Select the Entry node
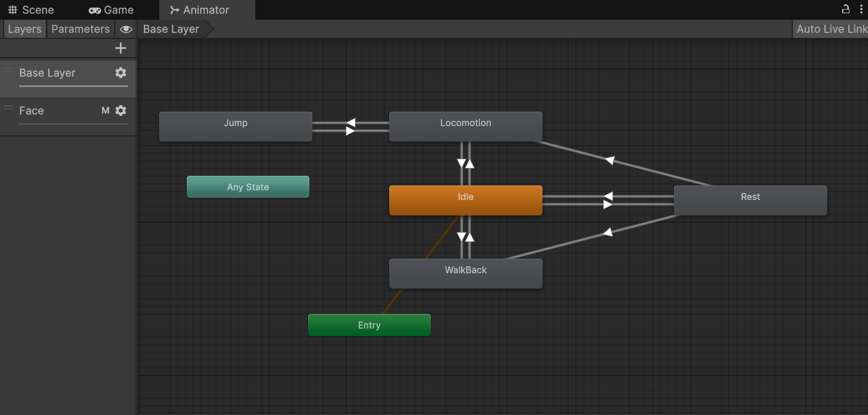The height and width of the screenshot is (415, 868). tap(369, 325)
